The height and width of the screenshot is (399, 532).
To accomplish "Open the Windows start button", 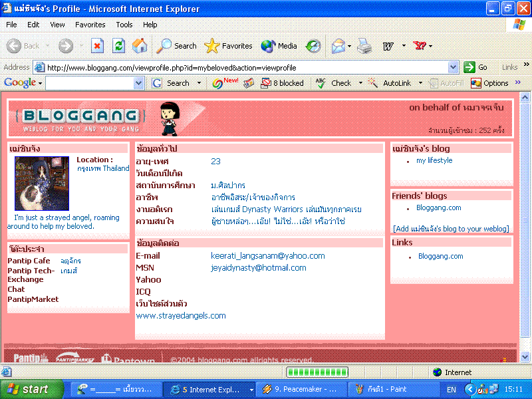I will click(32, 389).
